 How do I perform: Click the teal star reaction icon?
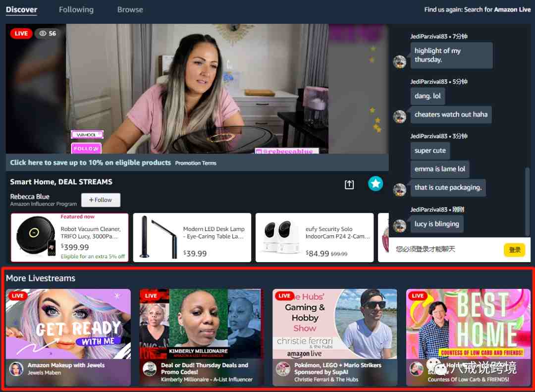[x=375, y=184]
